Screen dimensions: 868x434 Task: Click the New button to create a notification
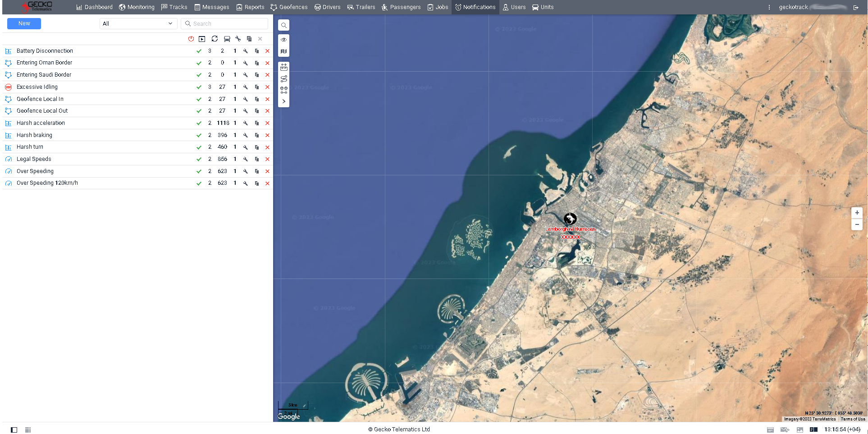coord(23,23)
